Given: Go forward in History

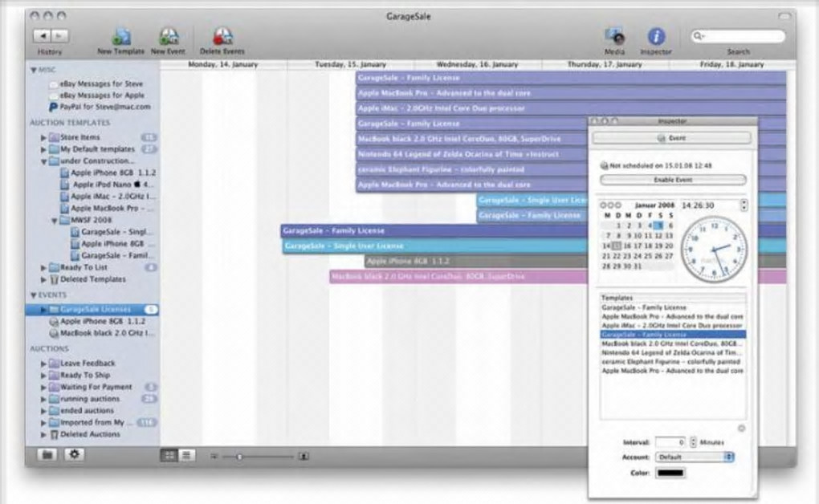Looking at the screenshot, I should click(60, 36).
